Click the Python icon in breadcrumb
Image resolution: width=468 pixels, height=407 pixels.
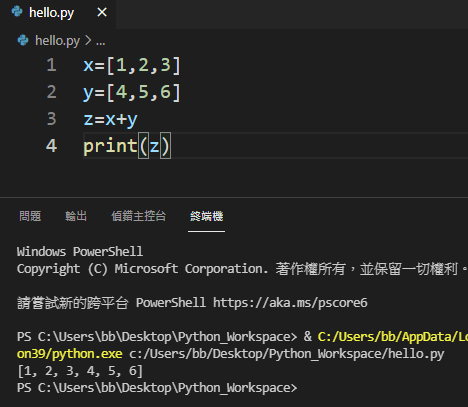[23, 40]
